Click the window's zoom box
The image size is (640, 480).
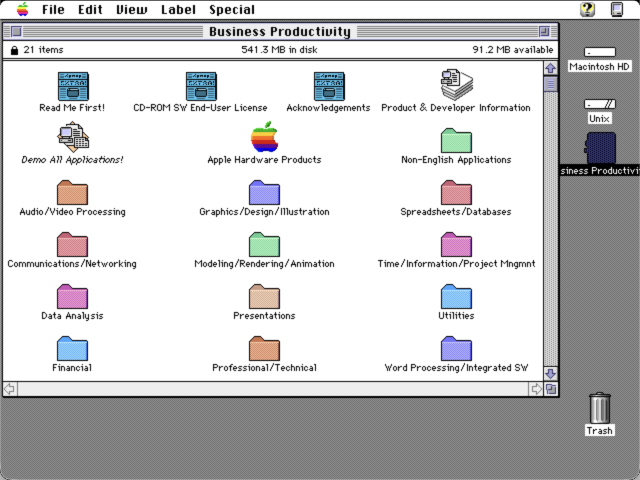point(544,31)
